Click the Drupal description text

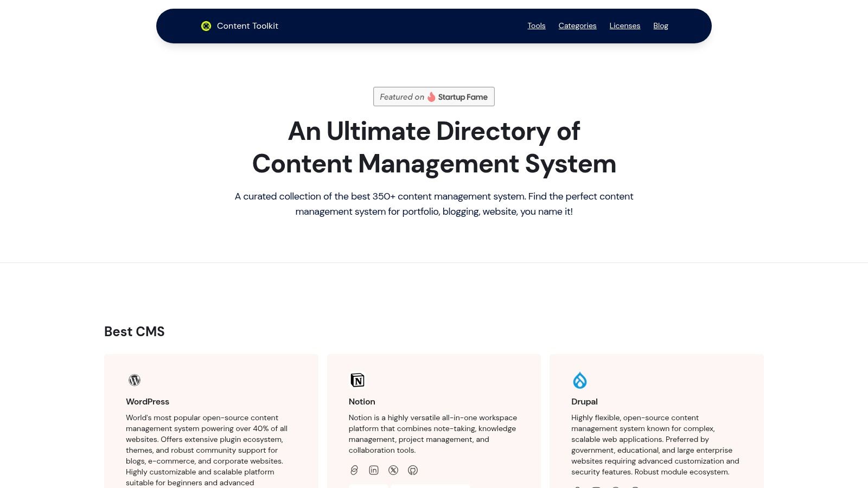pos(655,445)
